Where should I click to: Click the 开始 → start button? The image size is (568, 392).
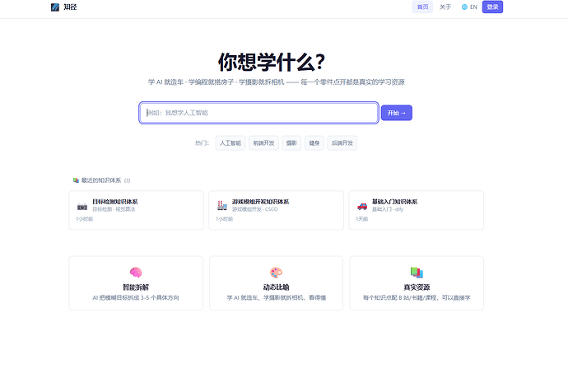[x=397, y=113]
